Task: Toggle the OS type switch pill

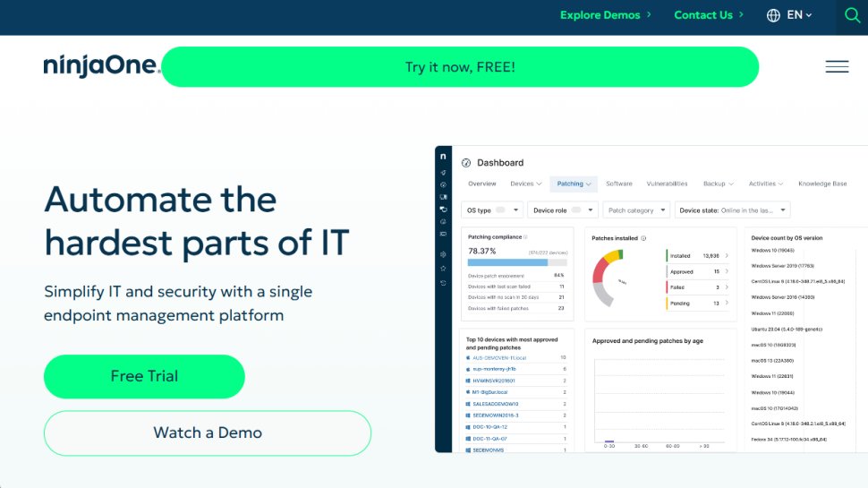Action: point(500,210)
